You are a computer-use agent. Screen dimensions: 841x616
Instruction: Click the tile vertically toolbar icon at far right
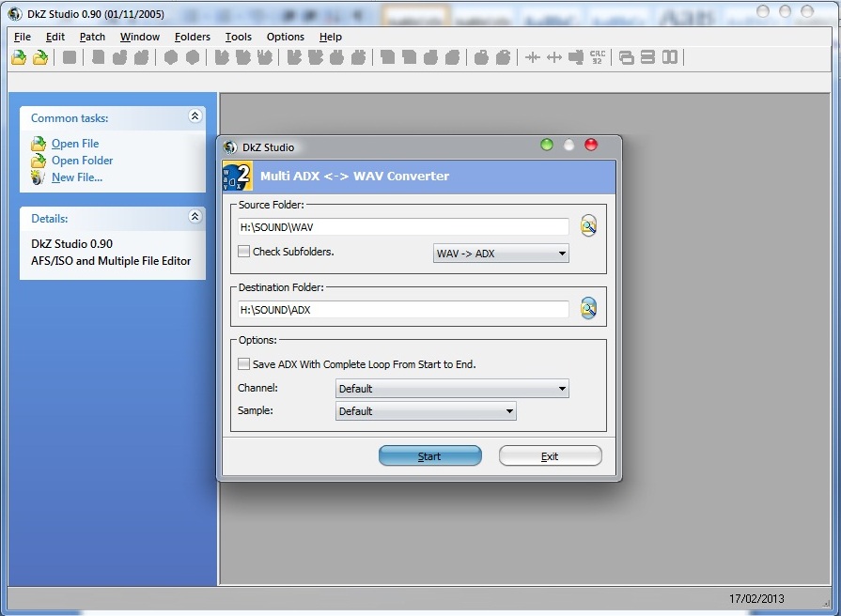(x=670, y=58)
